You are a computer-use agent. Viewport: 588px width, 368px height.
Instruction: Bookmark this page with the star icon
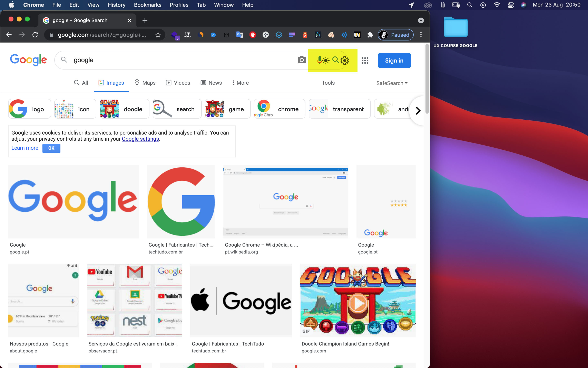(158, 35)
